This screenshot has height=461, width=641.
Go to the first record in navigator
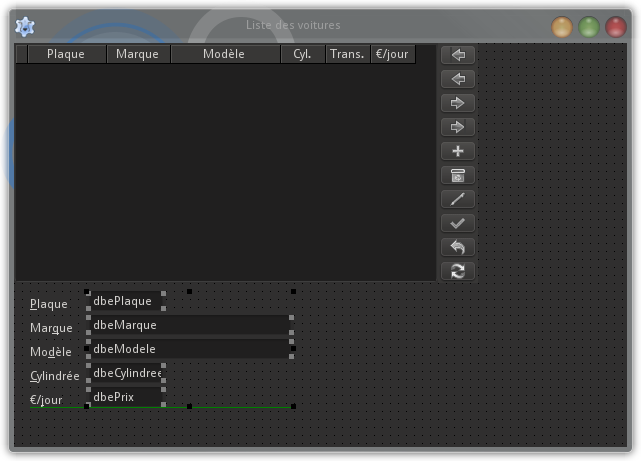tap(458, 55)
